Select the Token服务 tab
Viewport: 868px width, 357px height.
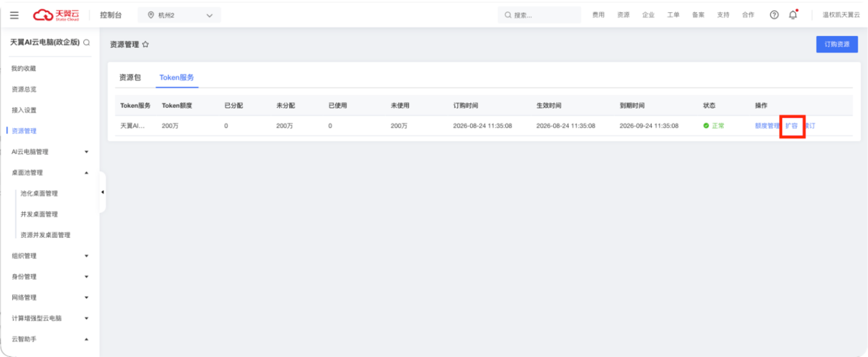(x=177, y=77)
